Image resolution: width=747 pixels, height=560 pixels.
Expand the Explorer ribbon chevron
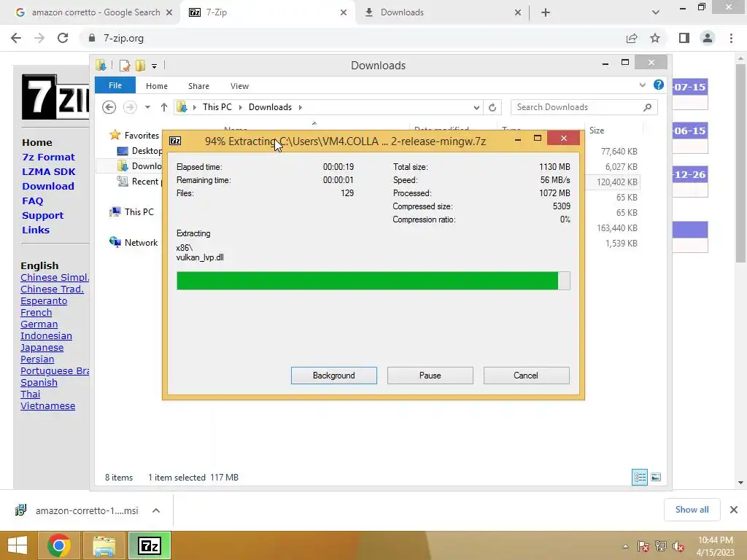642,85
